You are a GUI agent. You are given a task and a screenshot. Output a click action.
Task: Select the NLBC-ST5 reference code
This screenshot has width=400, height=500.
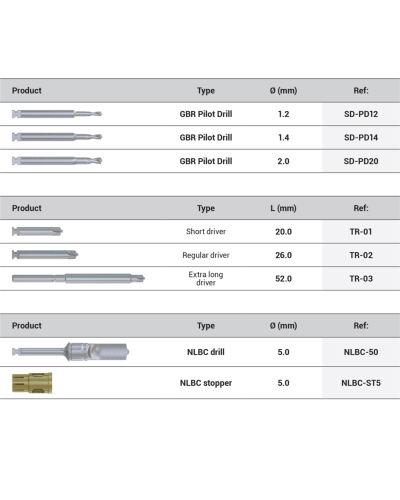point(361,383)
